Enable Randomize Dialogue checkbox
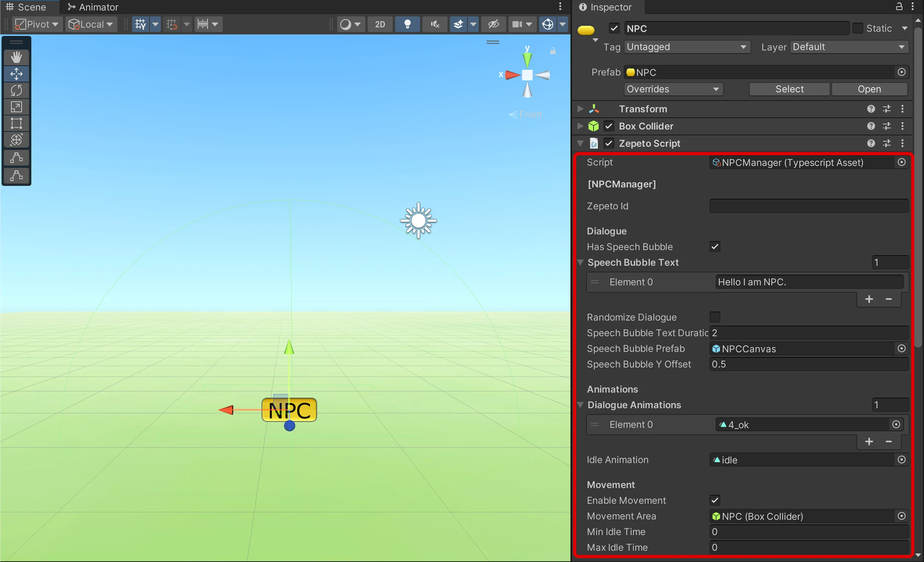 point(715,317)
